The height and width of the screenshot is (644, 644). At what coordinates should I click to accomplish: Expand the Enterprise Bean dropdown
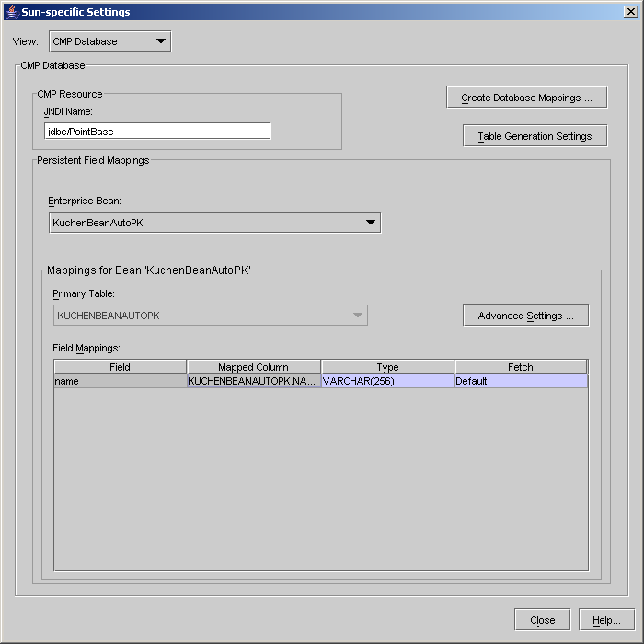(x=214, y=223)
